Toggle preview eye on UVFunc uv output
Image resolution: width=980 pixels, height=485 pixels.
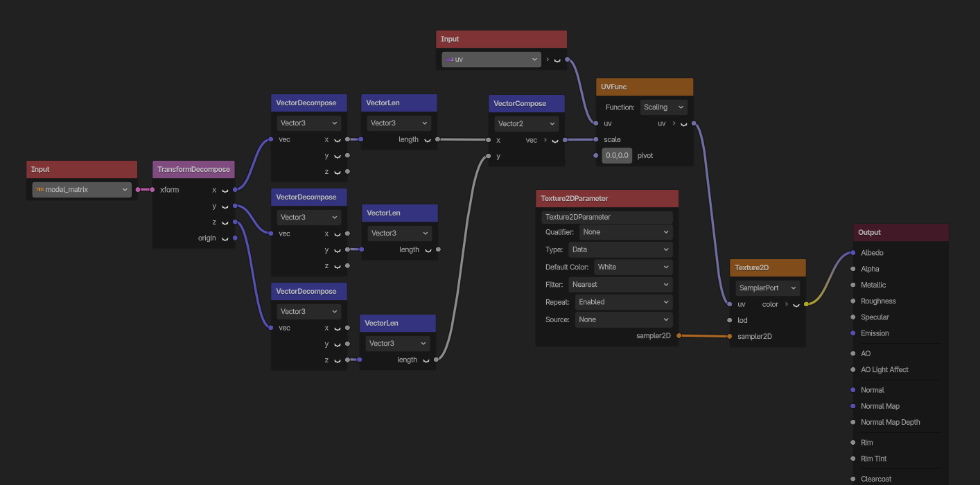point(683,124)
